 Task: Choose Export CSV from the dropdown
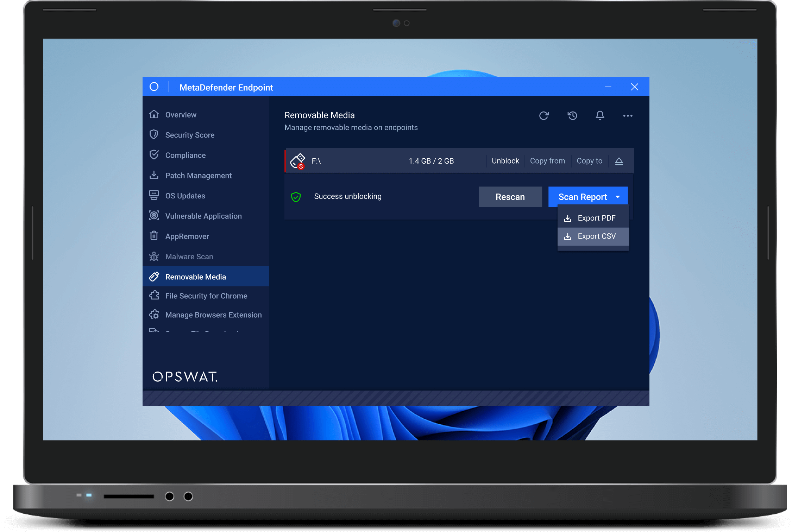pos(596,236)
